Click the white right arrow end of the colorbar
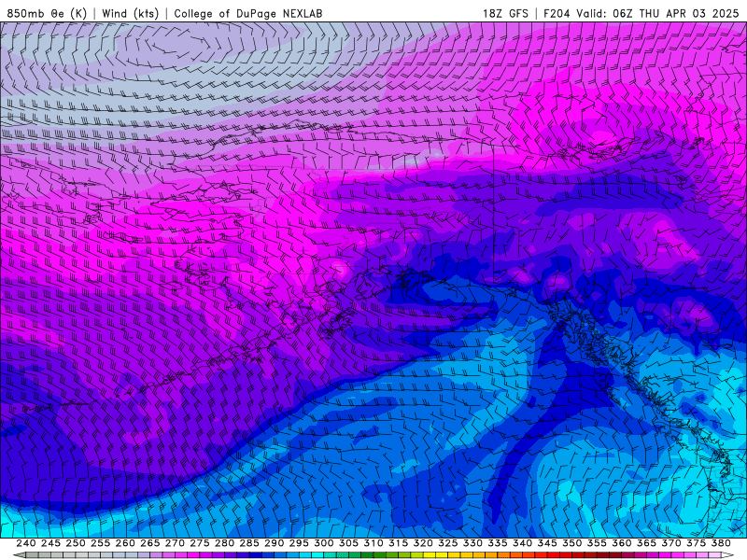Screen dimensions: 747x560 pyautogui.click(x=727, y=555)
